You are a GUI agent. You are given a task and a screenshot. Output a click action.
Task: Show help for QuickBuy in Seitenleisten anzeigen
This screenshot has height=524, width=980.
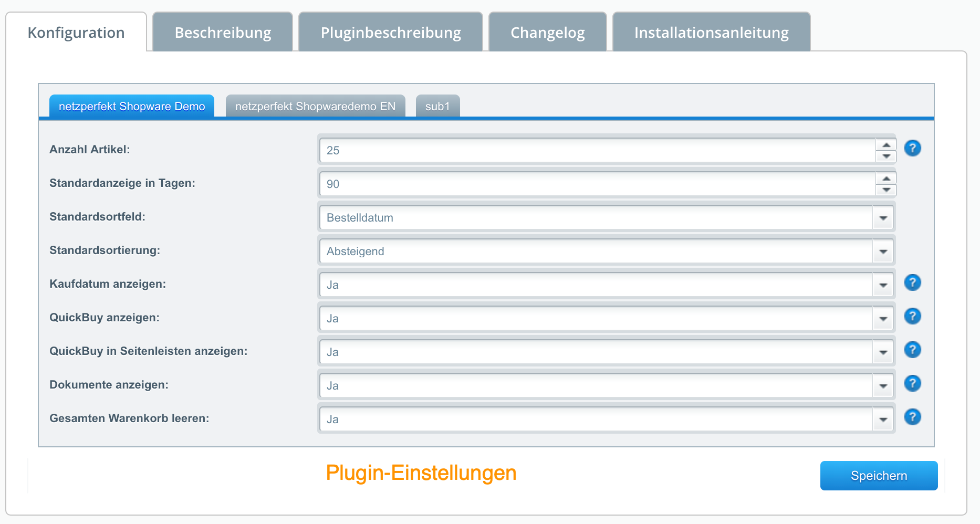[912, 350]
